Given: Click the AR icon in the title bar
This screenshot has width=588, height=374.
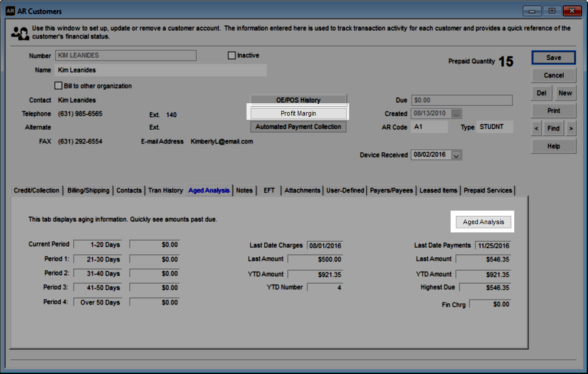Looking at the screenshot, I should 11,11.
